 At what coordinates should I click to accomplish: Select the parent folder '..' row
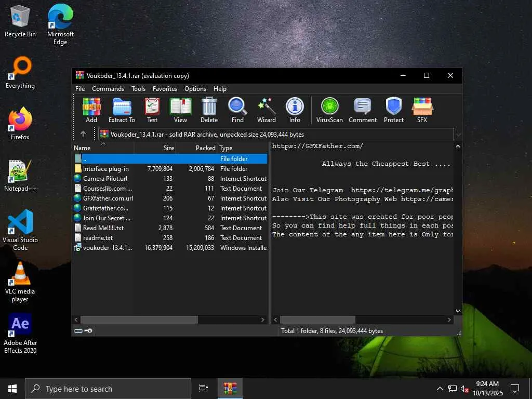[x=170, y=159]
